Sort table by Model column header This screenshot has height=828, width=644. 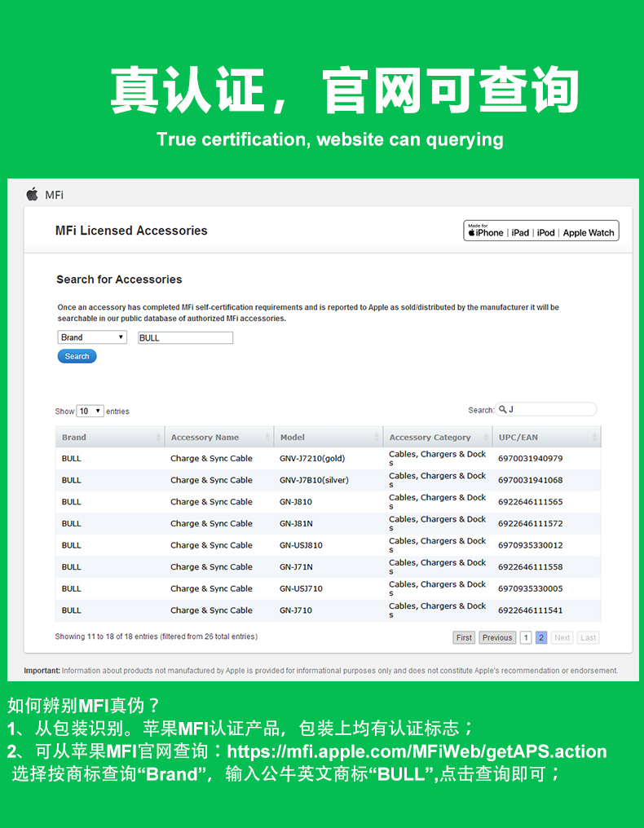point(328,438)
